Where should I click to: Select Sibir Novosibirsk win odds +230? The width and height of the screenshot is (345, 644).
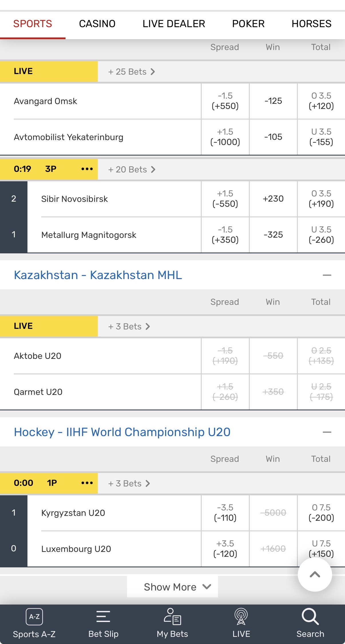[273, 199]
